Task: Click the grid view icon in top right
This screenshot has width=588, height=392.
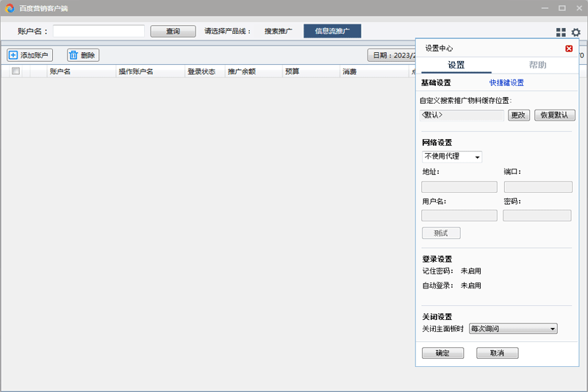Action: [561, 32]
